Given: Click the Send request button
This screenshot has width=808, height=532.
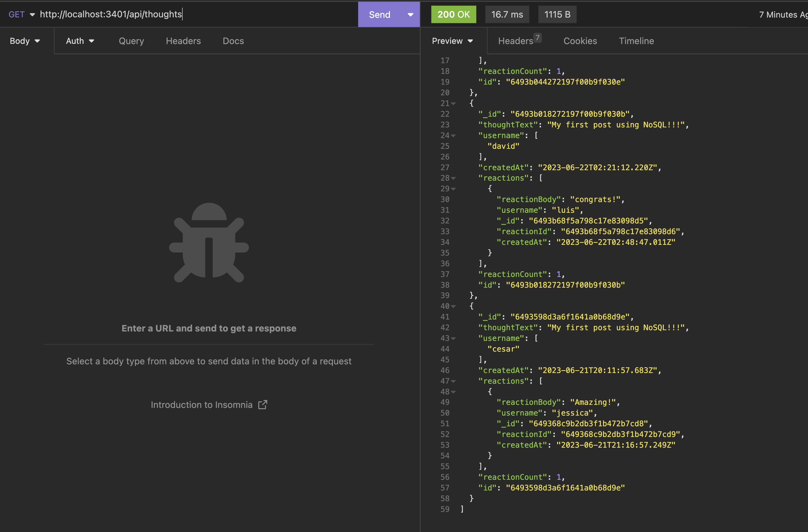Looking at the screenshot, I should (379, 15).
